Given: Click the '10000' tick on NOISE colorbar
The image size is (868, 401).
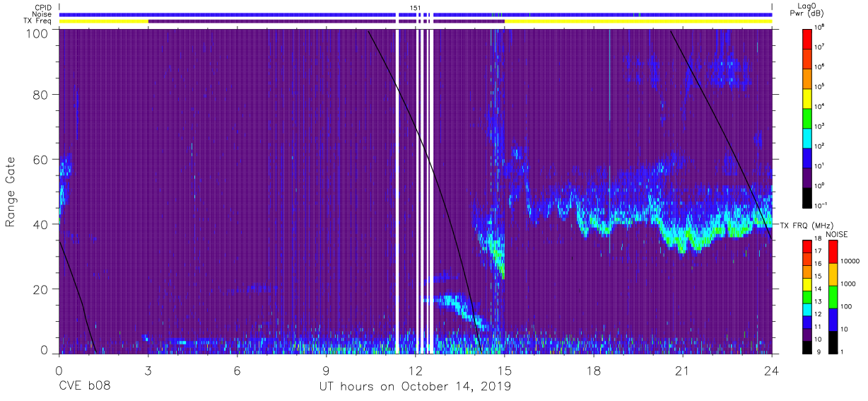Looking at the screenshot, I should tap(850, 260).
